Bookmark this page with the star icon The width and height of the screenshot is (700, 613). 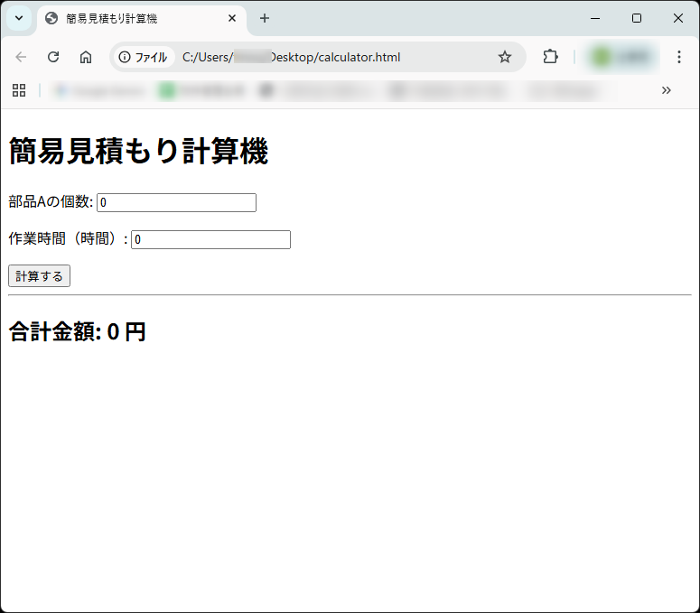pos(505,57)
